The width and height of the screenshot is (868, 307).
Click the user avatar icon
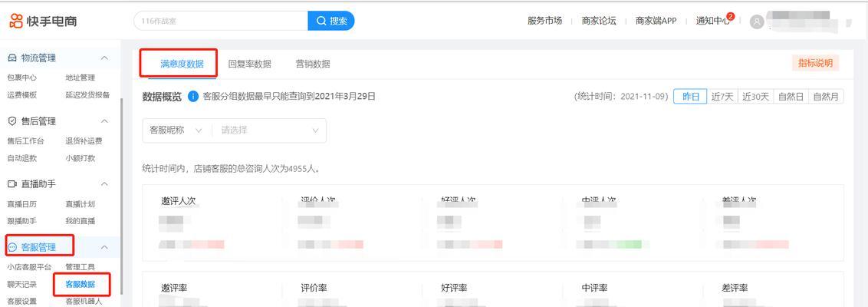(x=757, y=21)
